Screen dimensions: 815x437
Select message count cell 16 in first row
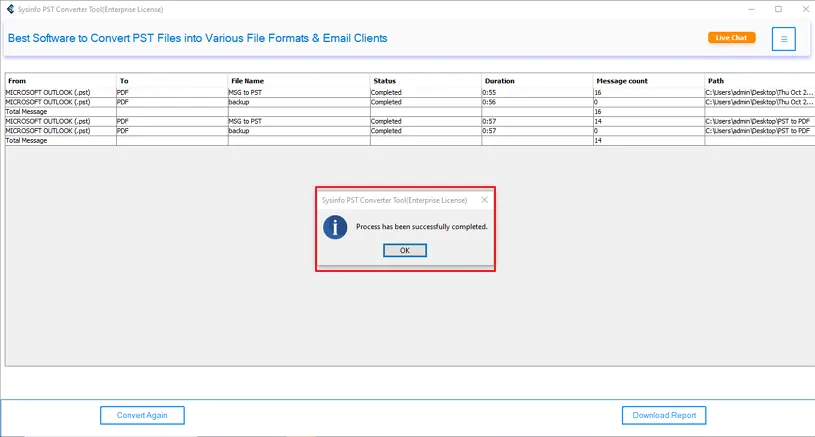tap(649, 92)
